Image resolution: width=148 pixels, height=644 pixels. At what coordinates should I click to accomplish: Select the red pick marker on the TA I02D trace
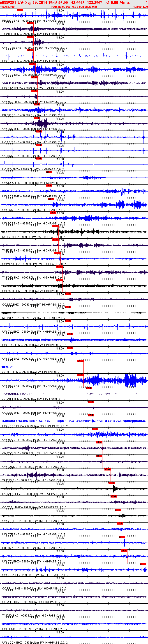tap(107, 469)
